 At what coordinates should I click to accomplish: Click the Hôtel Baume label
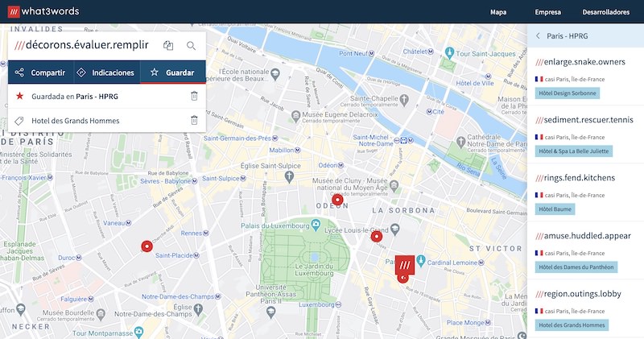[555, 209]
